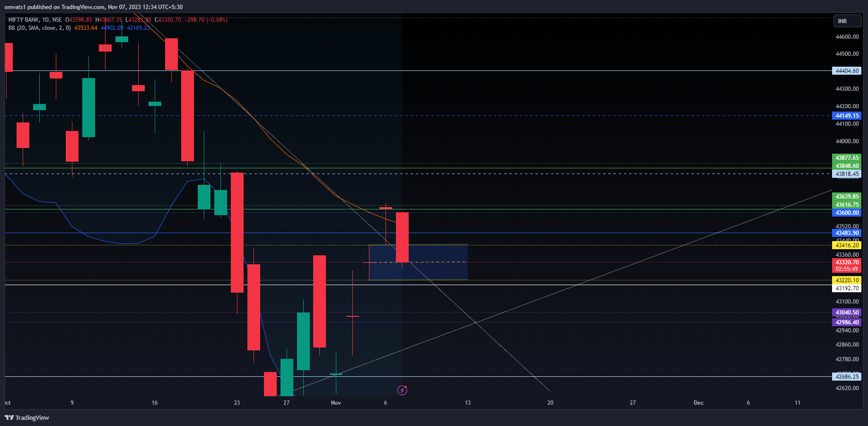Click the purple 42986.40 price label
The image size is (868, 426).
847,322
